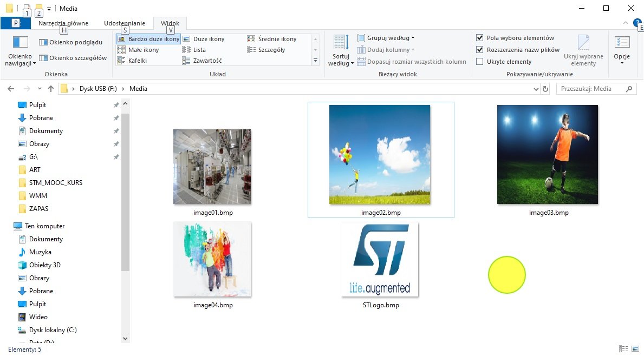
Task: Expand the address bar history dropdown
Action: click(536, 89)
